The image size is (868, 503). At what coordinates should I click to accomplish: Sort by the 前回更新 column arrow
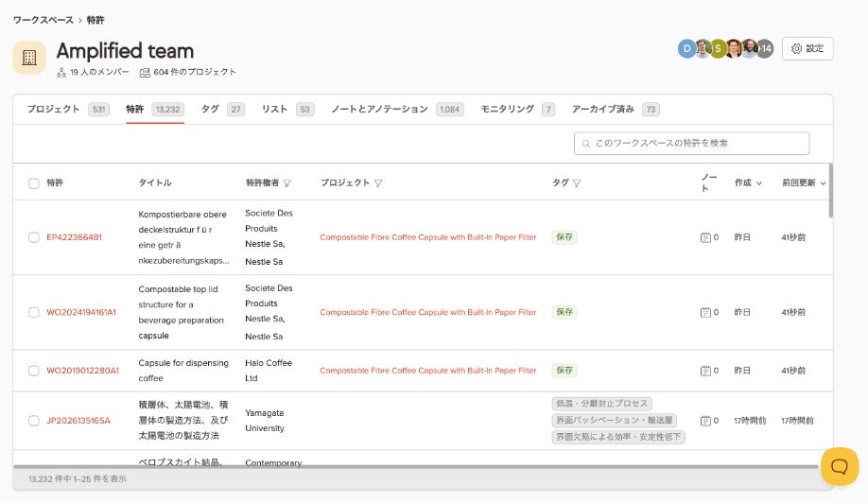point(824,183)
